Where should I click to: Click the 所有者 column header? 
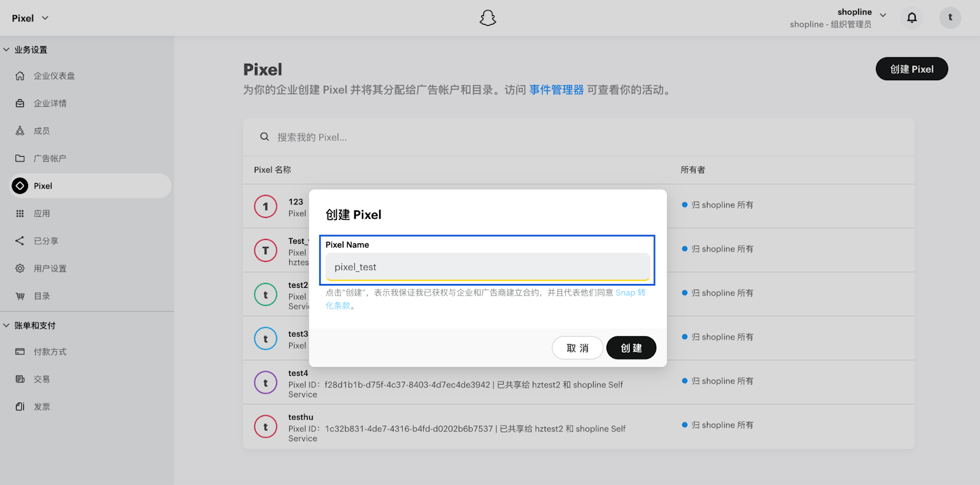693,170
